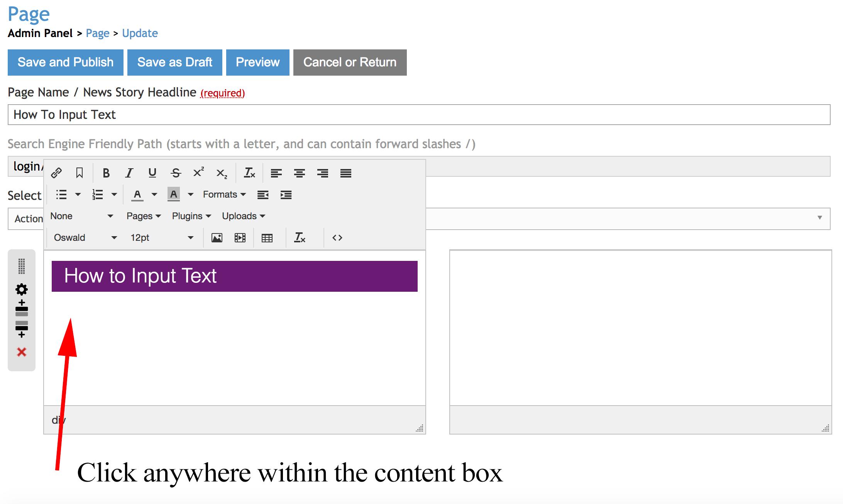This screenshot has width=843, height=504.
Task: Open the Formats dropdown
Action: pyautogui.click(x=223, y=194)
